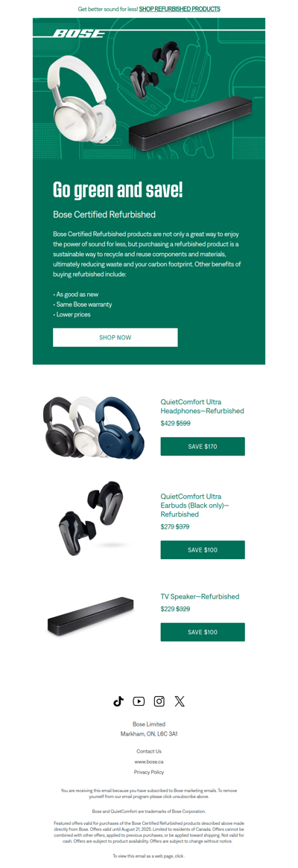
Task: Click the SHOP NOW button
Action: pyautogui.click(x=115, y=337)
